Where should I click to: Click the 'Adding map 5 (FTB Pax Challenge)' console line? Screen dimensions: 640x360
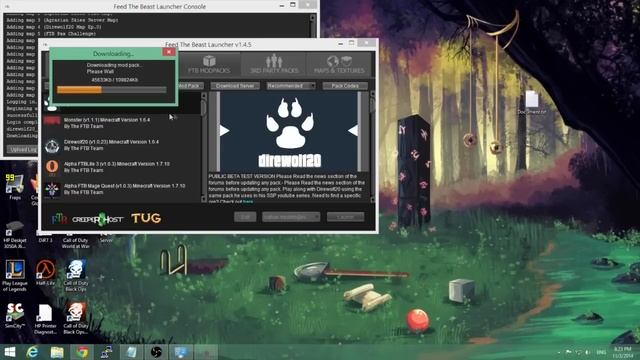pos(51,34)
